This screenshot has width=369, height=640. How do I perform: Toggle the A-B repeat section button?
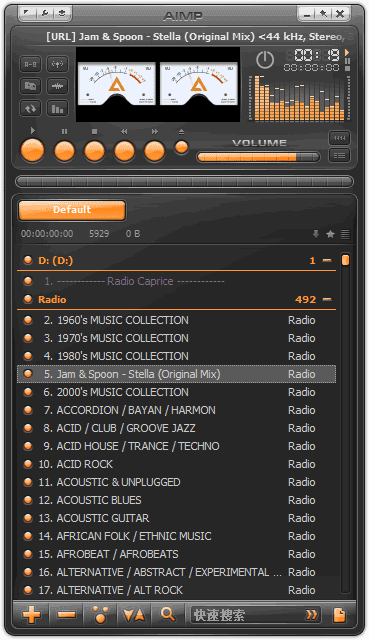pyautogui.click(x=31, y=64)
